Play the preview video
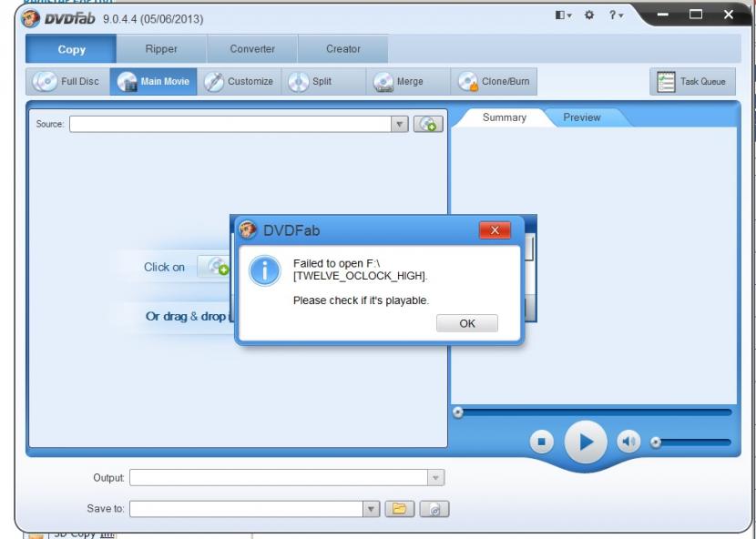The height and width of the screenshot is (539, 756). tap(586, 442)
